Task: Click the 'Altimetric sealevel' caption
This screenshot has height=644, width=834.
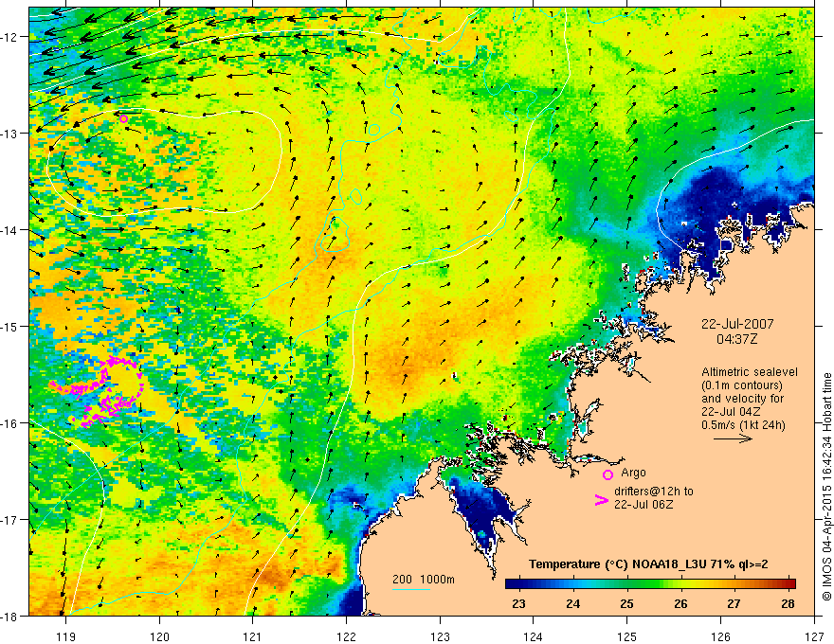Action: pos(750,372)
